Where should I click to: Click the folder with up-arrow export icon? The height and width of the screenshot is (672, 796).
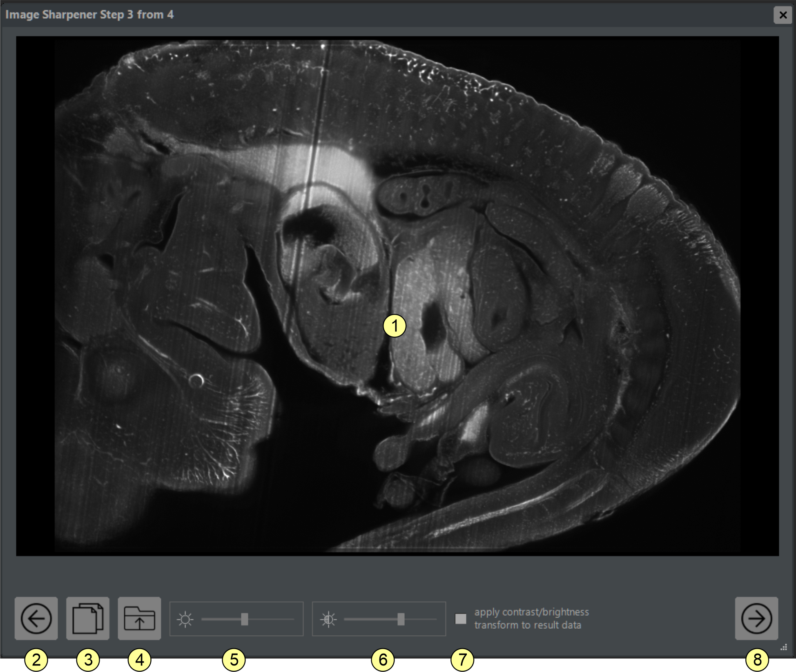139,618
